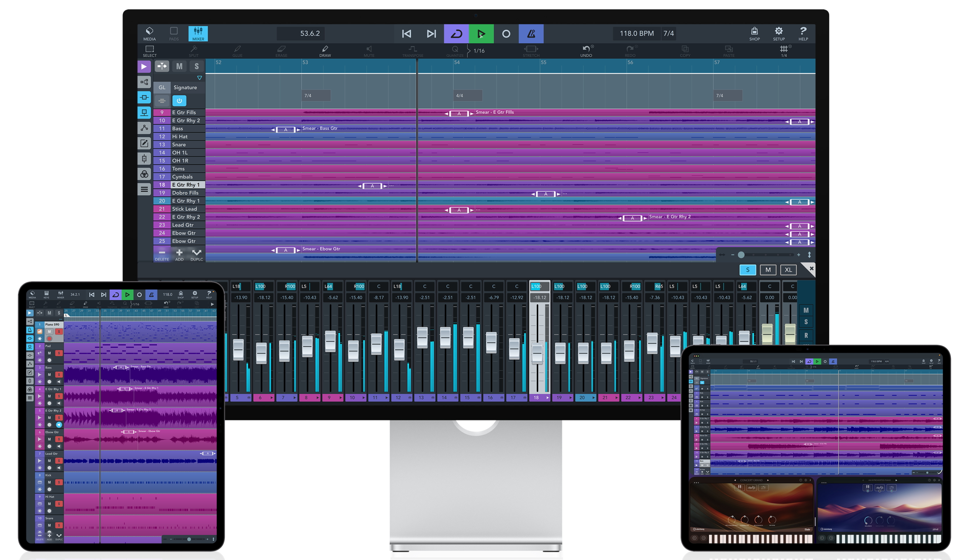957x560 pixels.
Task: Open quantize value 1/16 selector
Action: (x=478, y=50)
